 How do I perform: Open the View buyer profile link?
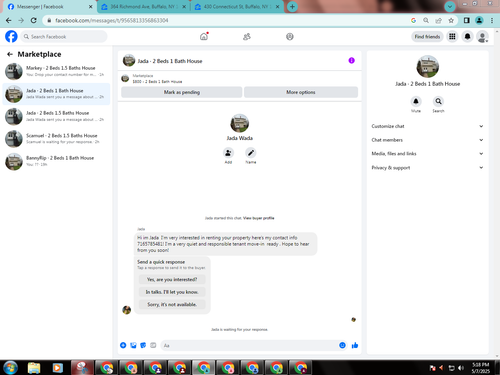(x=259, y=218)
